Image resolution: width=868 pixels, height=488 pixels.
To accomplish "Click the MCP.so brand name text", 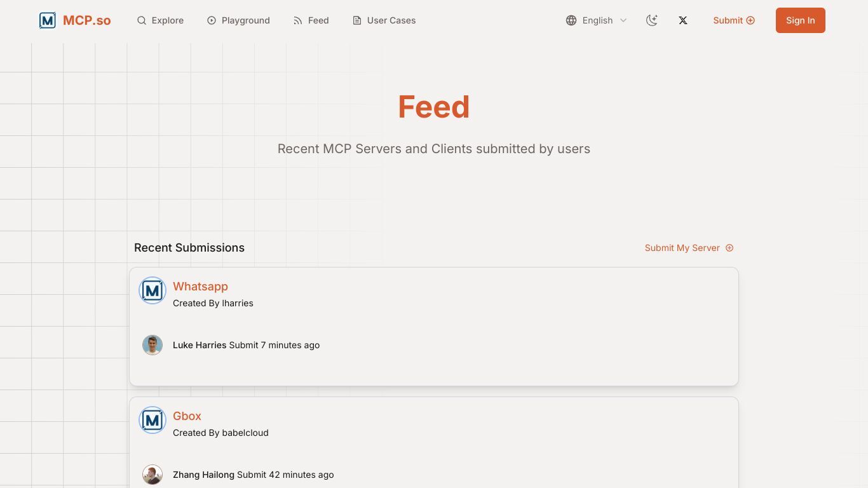I will tap(87, 20).
